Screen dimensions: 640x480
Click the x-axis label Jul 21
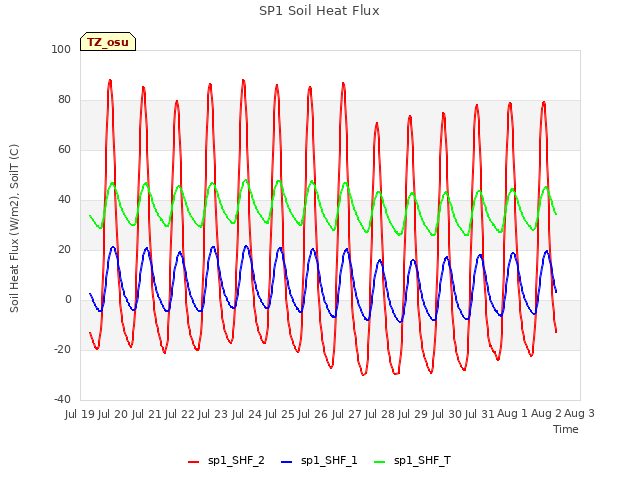click(146, 414)
